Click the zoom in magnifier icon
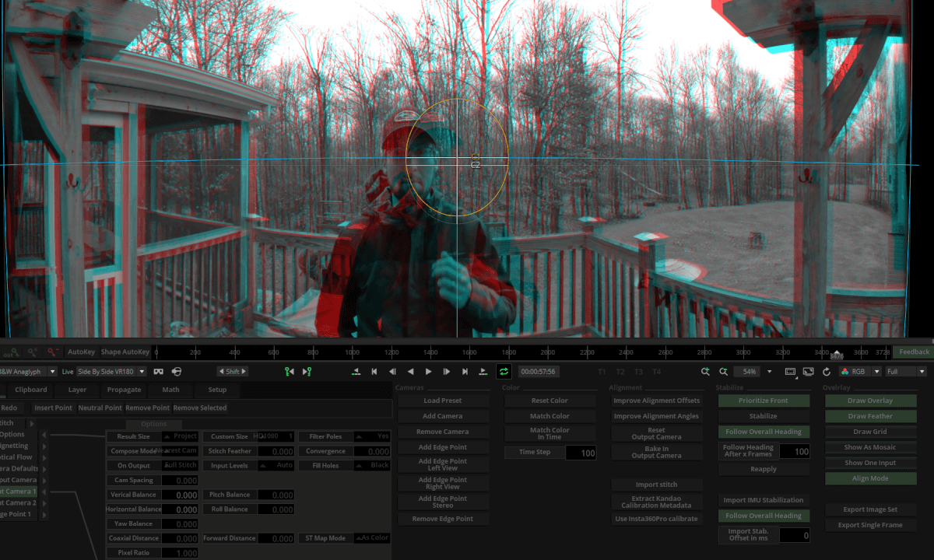Viewport: 934px width, 560px height. tap(705, 372)
